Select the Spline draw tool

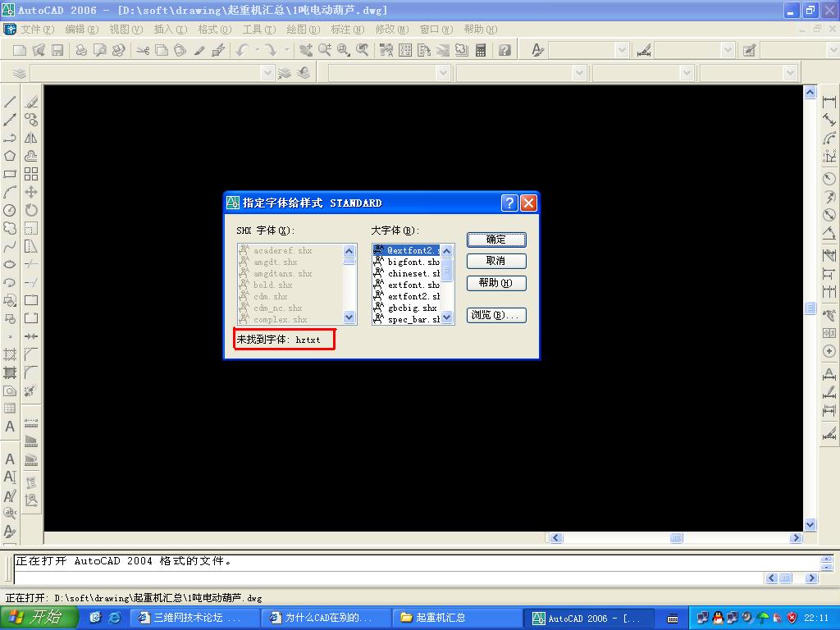[10, 246]
